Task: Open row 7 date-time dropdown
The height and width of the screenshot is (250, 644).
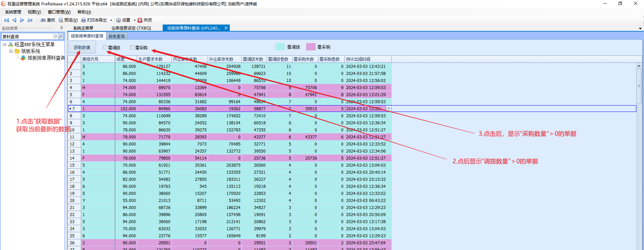Action: click(388, 109)
